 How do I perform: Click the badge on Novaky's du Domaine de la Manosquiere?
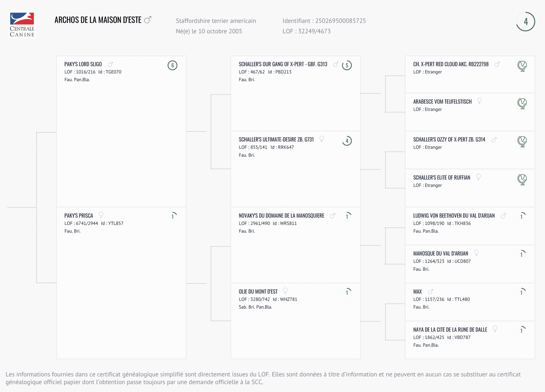tap(347, 216)
